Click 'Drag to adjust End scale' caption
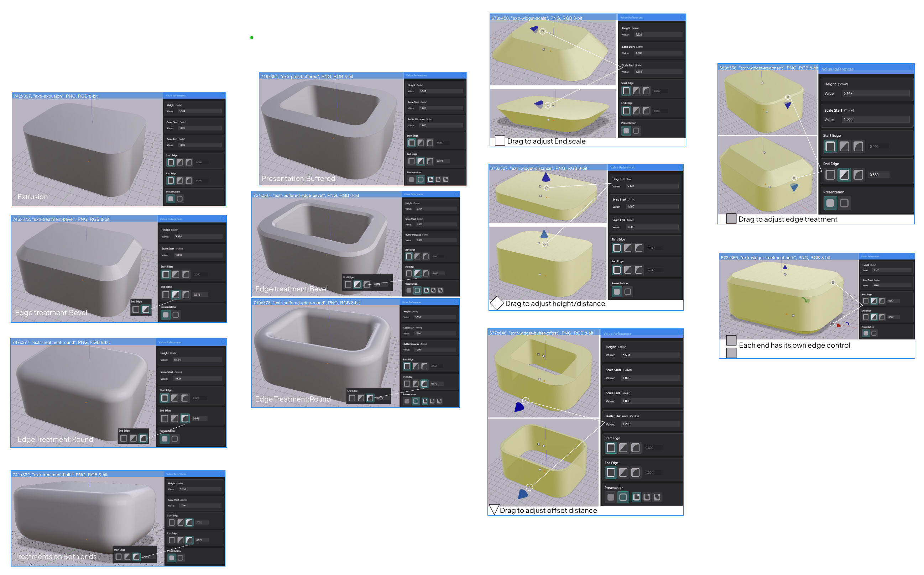 coord(547,142)
